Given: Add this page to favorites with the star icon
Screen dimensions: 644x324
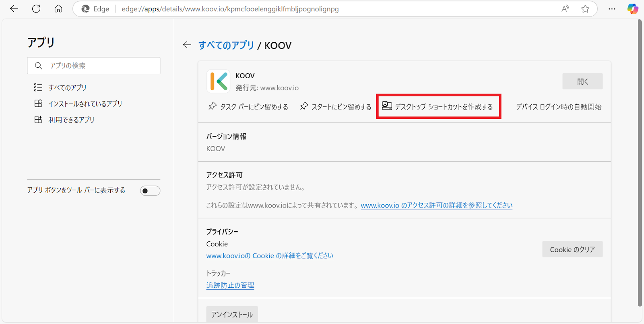Looking at the screenshot, I should coord(585,9).
